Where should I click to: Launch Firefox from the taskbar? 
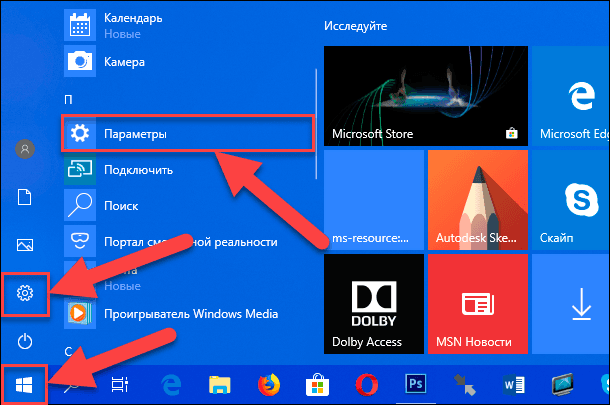click(x=269, y=385)
